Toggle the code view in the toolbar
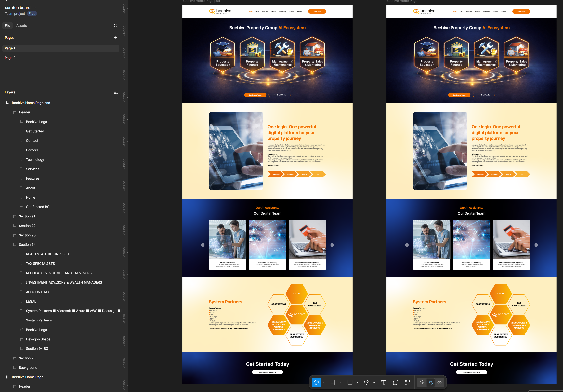Viewport: 563px width, 392px height. pos(439,382)
